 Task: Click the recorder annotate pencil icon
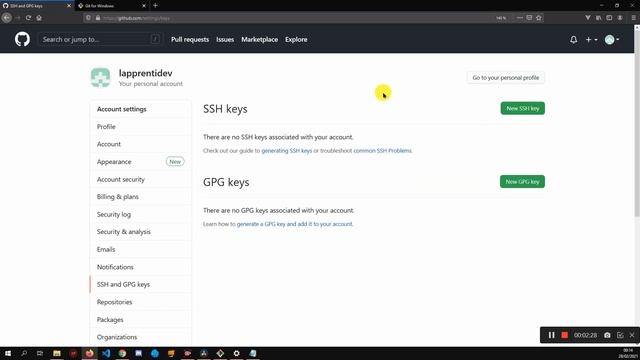tap(620, 335)
